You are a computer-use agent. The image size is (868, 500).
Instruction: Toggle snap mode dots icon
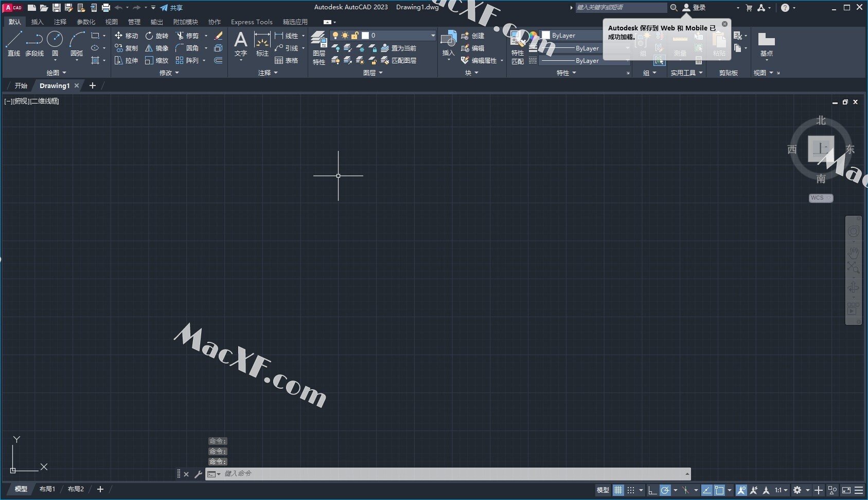coord(631,490)
